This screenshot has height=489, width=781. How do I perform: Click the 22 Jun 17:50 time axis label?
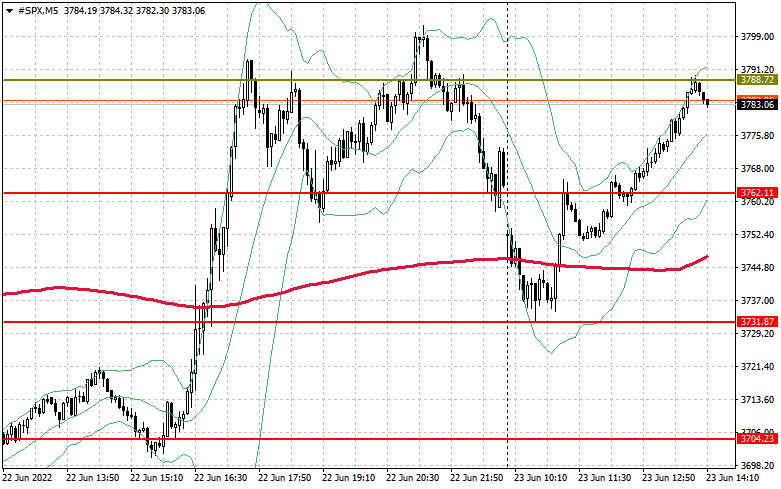pyautogui.click(x=284, y=478)
